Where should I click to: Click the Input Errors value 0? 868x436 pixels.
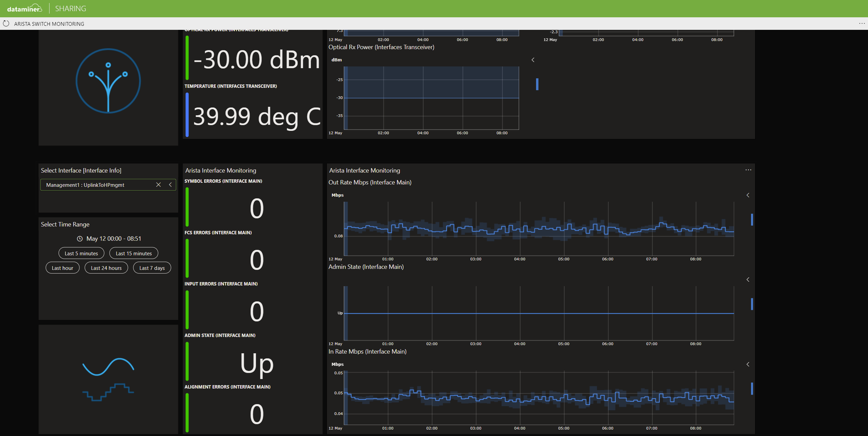point(257,311)
